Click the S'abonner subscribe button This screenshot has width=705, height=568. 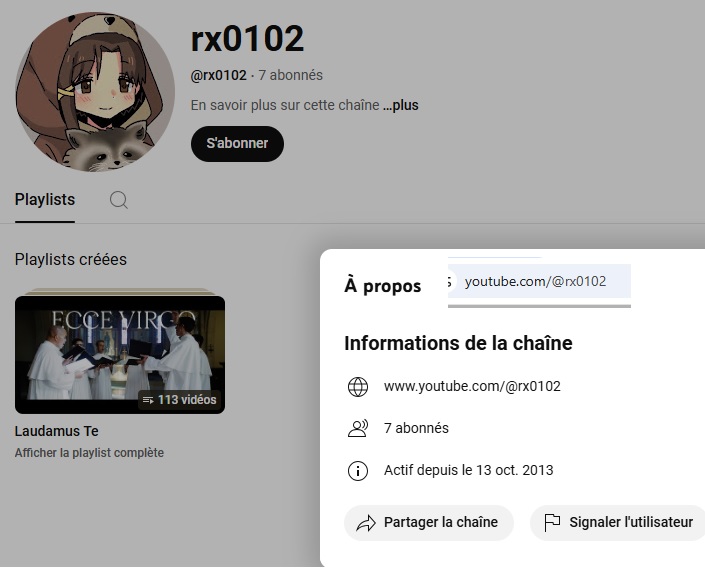[237, 143]
